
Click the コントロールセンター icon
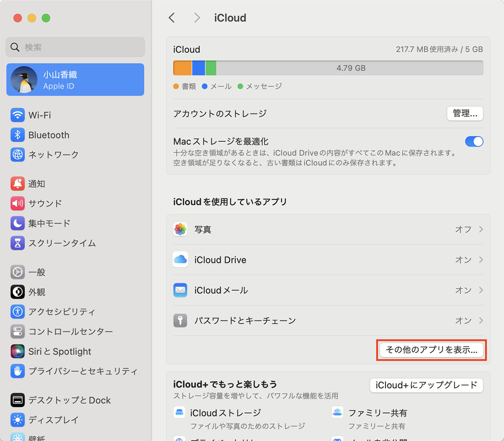point(18,331)
